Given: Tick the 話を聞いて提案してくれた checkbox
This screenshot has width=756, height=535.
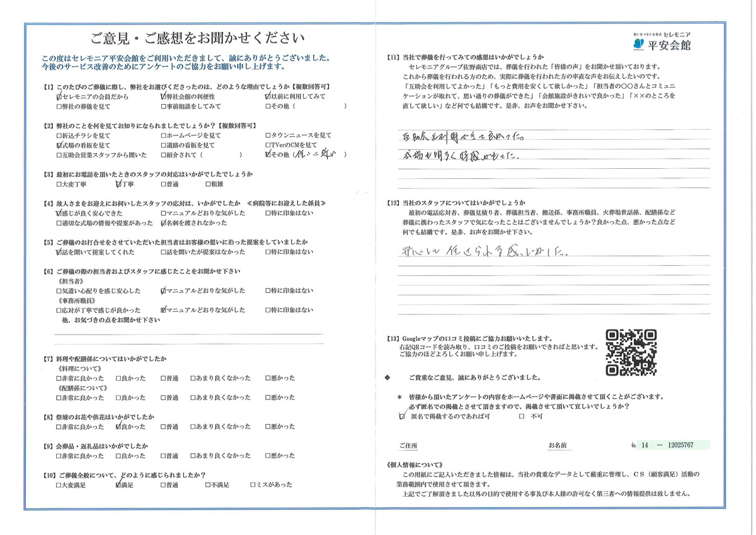Looking at the screenshot, I should (60, 252).
